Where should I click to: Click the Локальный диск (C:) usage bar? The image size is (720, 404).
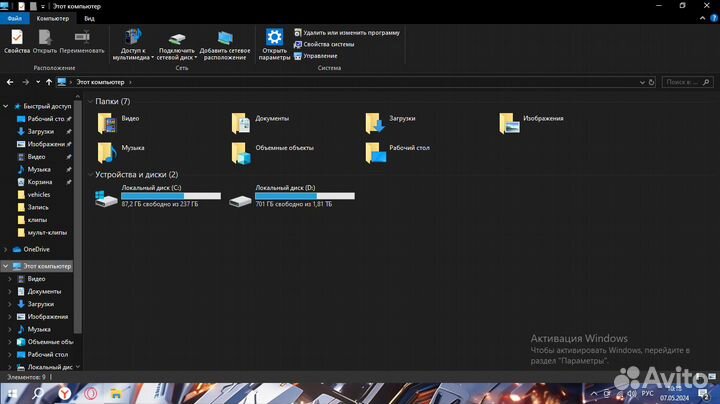[x=170, y=196]
